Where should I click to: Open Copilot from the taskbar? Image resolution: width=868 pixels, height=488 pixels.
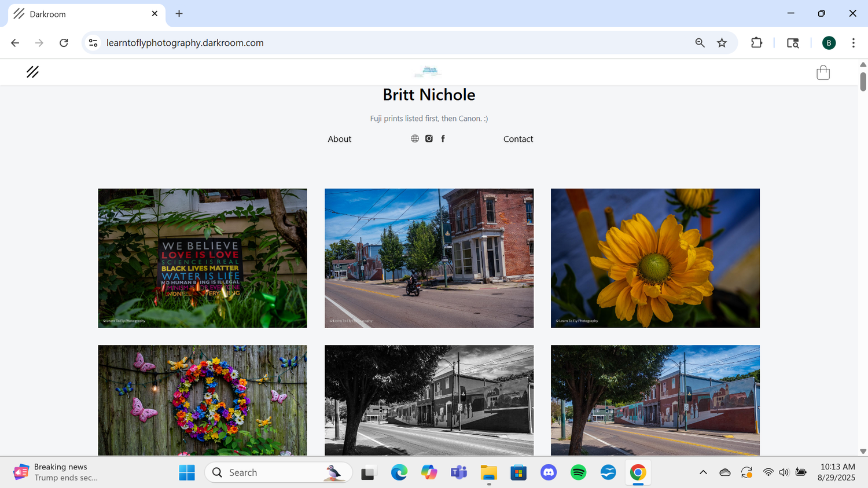point(429,472)
